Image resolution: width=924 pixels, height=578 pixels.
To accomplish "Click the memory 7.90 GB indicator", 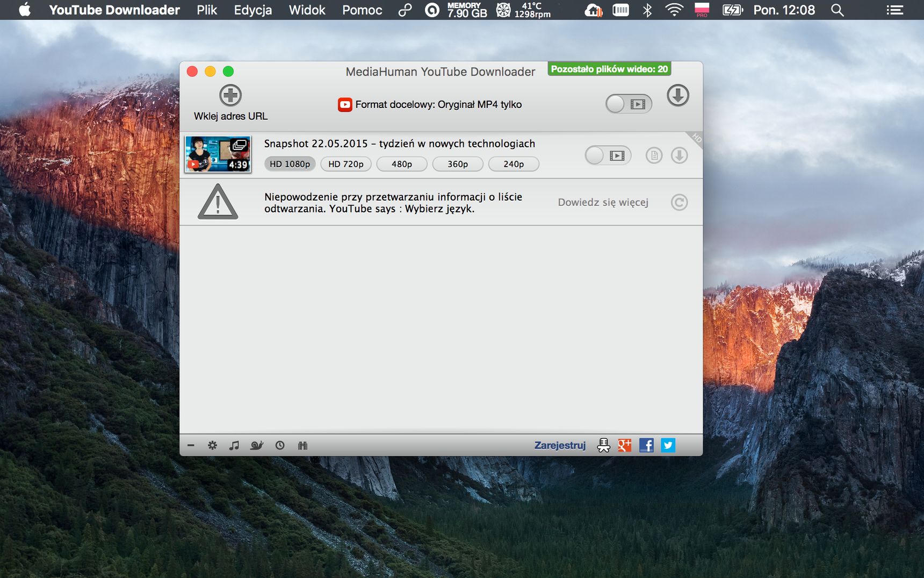I will 467,10.
